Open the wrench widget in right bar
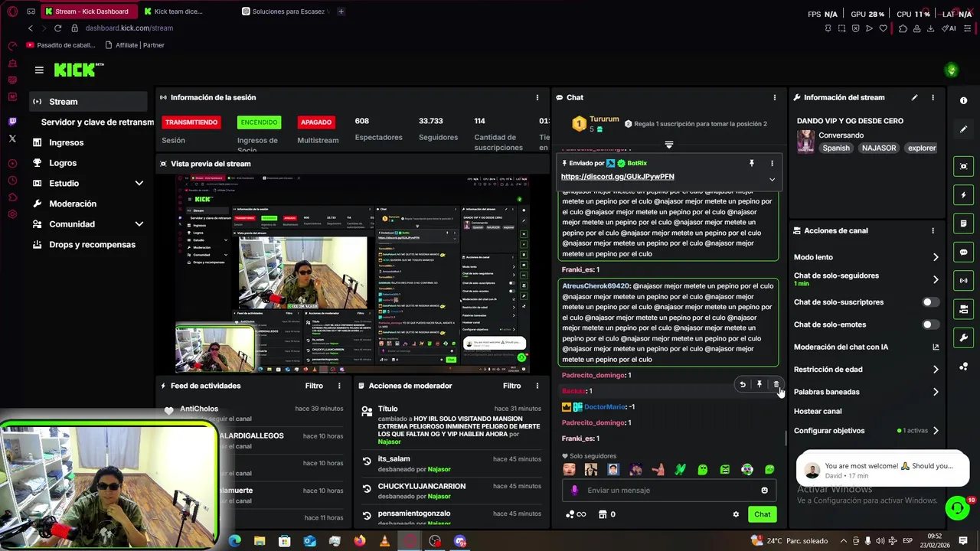This screenshot has height=551, width=980. (x=963, y=337)
